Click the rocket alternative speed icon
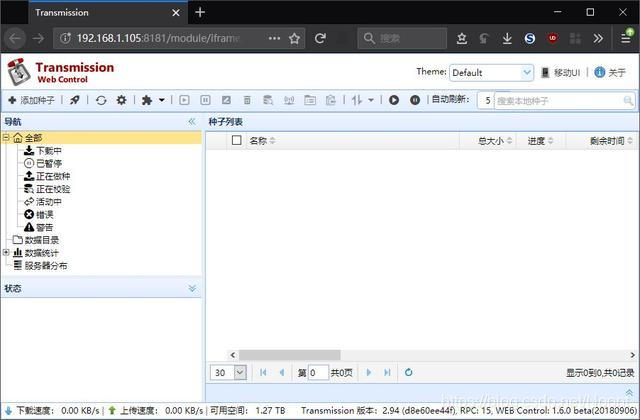Screen dimensions: 640x420 (75, 100)
